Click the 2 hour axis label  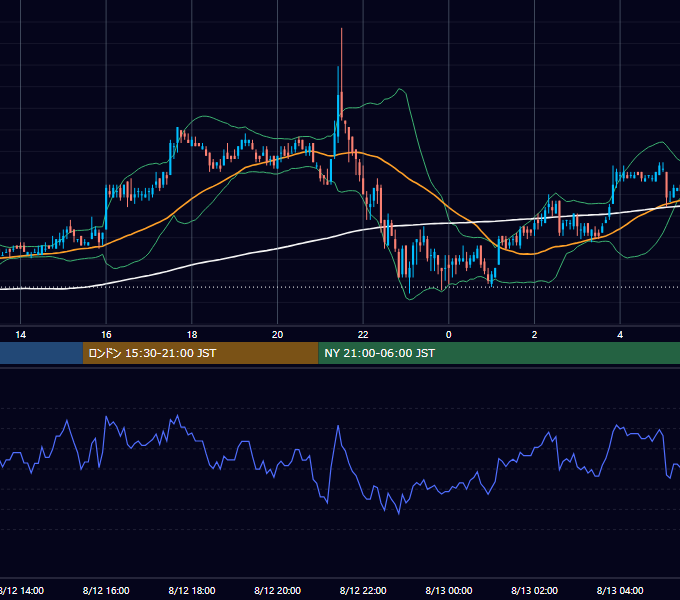click(x=534, y=335)
